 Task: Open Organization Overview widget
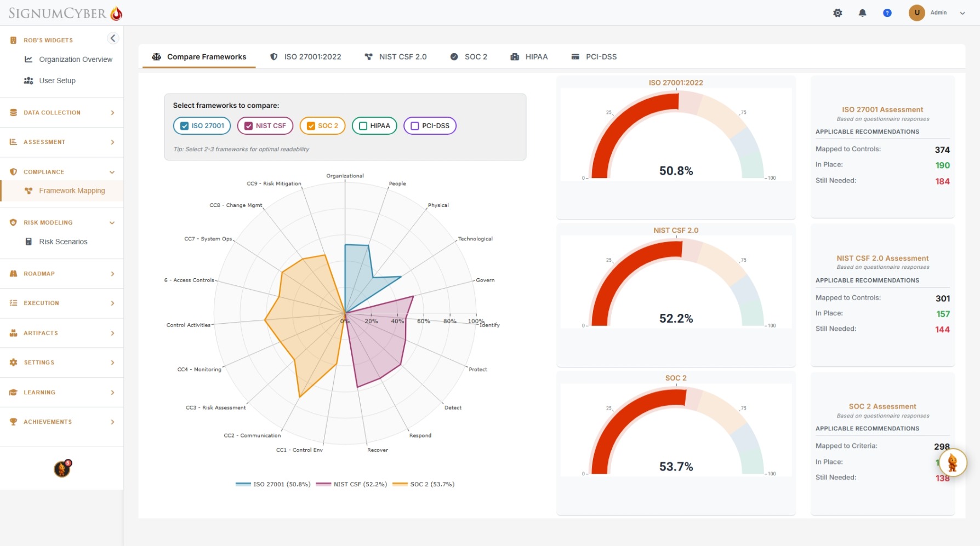click(75, 59)
